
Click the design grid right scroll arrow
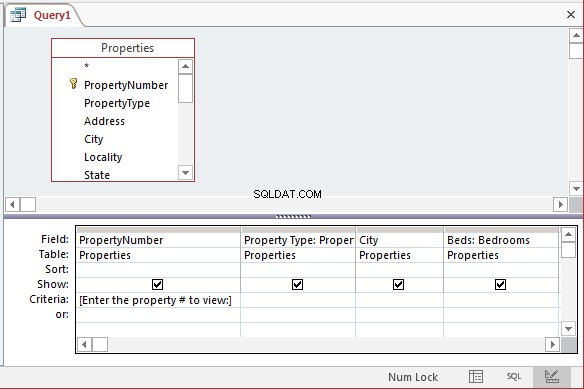pos(552,344)
